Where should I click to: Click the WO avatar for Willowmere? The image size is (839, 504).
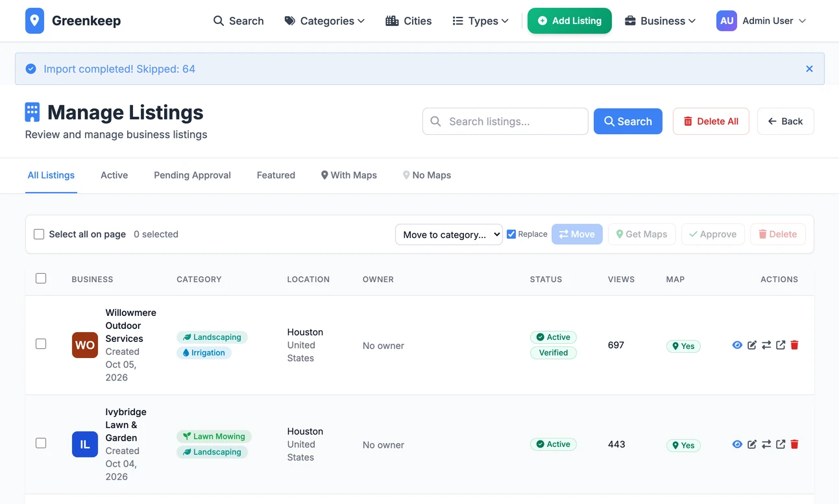click(x=85, y=345)
